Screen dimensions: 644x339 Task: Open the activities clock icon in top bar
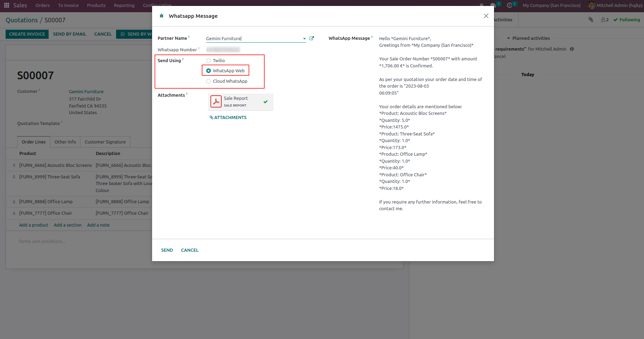tap(509, 5)
